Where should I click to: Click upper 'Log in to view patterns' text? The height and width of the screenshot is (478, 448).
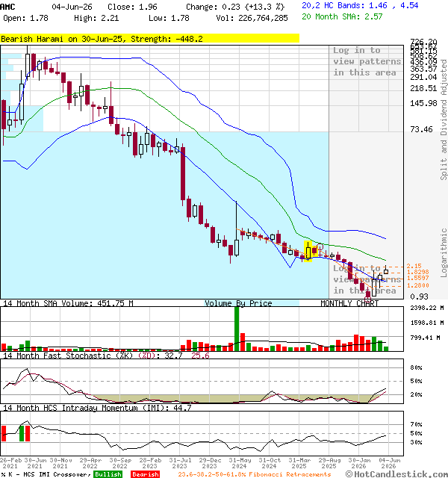coord(367,61)
